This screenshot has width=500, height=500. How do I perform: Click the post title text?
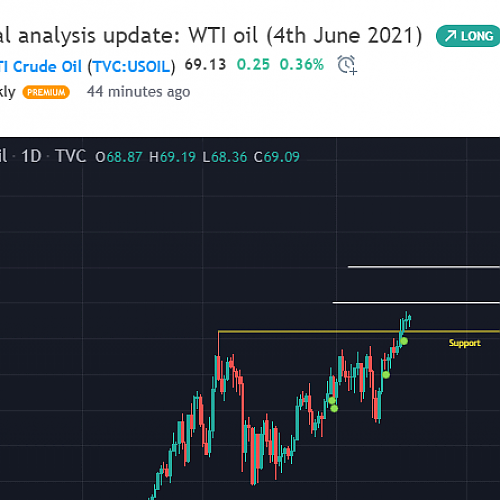click(x=211, y=36)
